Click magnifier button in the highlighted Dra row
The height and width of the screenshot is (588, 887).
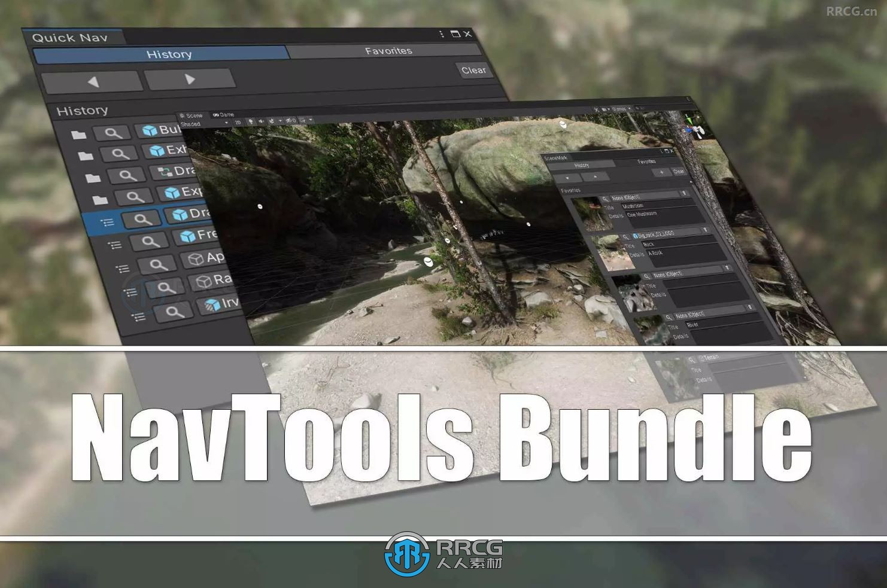142,219
